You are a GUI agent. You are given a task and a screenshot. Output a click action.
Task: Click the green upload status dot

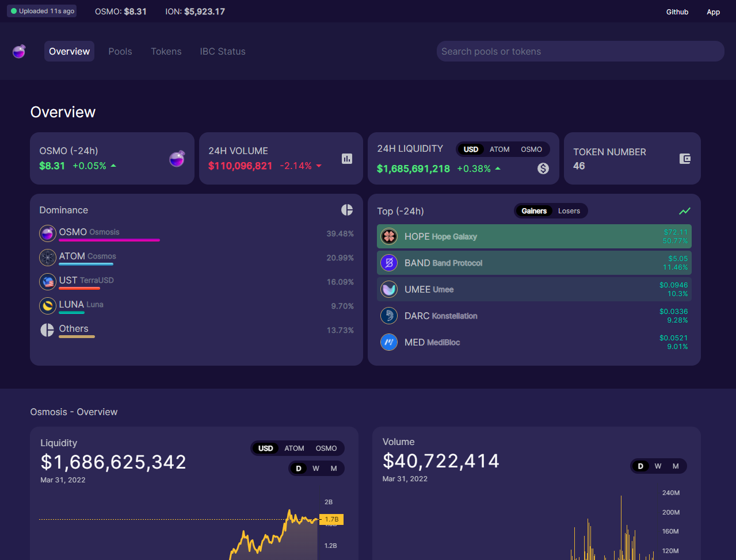tap(14, 11)
